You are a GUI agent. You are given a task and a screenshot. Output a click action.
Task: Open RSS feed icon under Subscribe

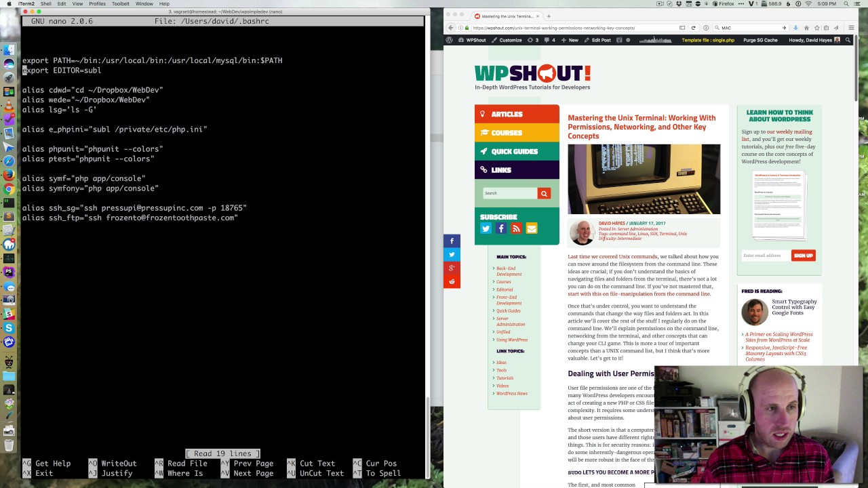pyautogui.click(x=516, y=229)
